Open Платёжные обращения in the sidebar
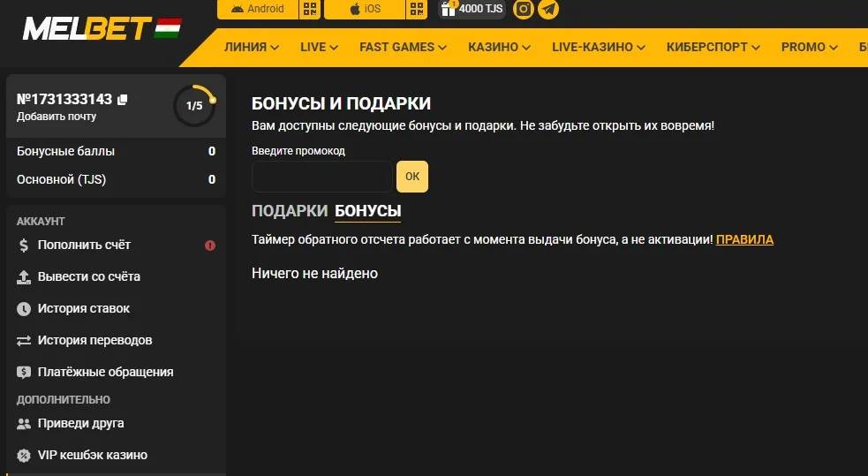Screen dimensions: 868x476 point(117,372)
